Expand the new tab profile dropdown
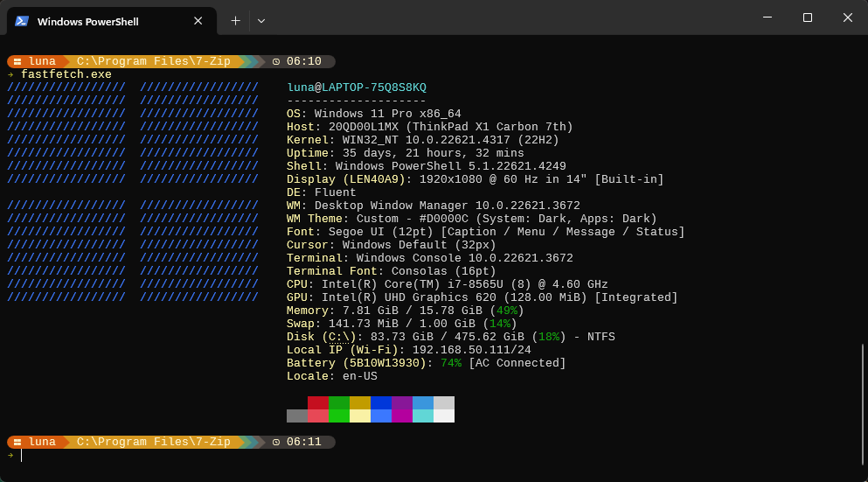868x482 pixels. pyautogui.click(x=261, y=21)
